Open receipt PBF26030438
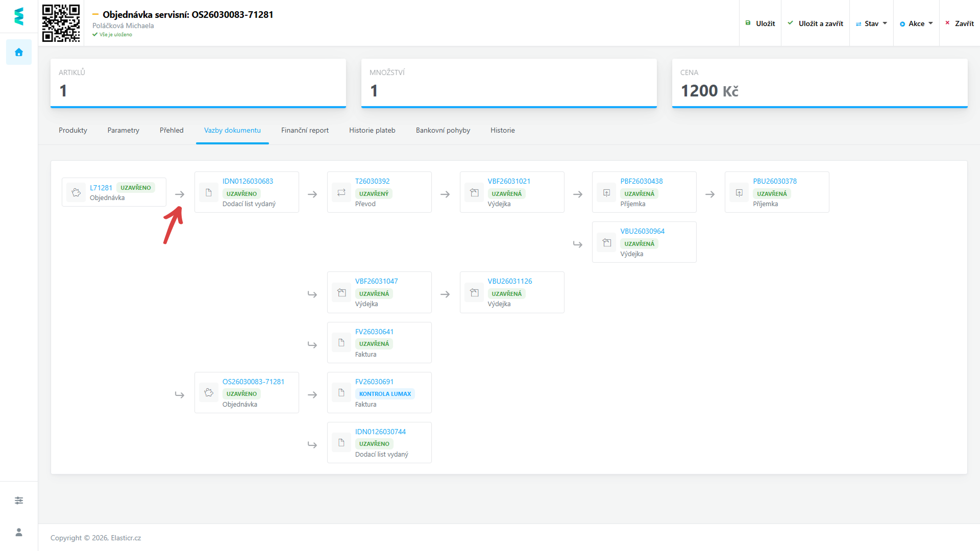The width and height of the screenshot is (980, 551). [x=642, y=181]
